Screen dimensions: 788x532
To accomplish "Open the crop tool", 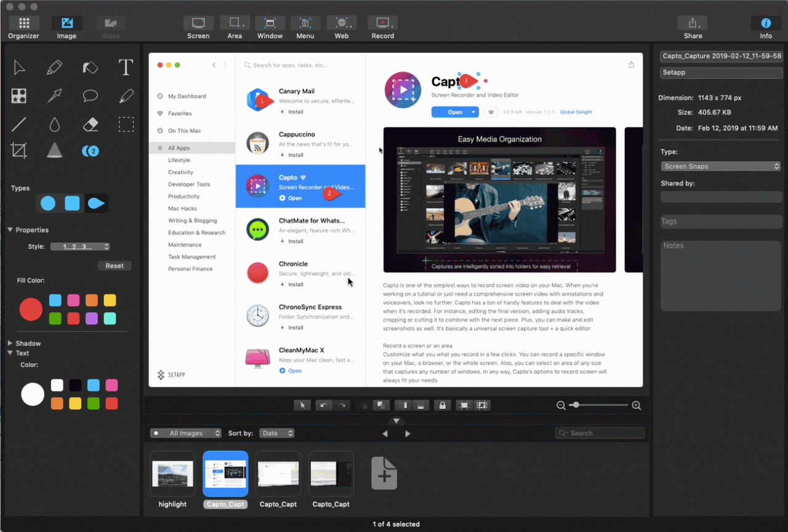I will 18,150.
